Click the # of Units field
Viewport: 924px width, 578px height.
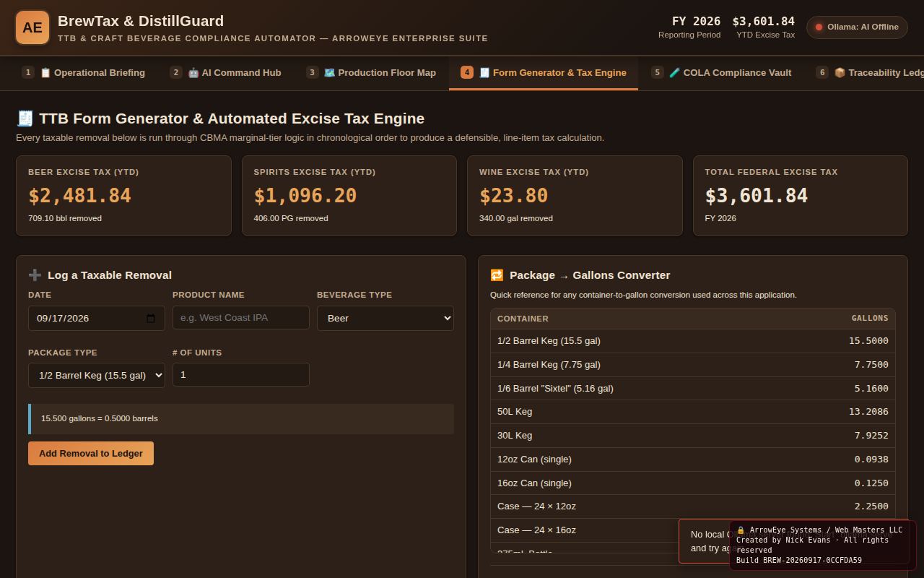[x=241, y=375]
